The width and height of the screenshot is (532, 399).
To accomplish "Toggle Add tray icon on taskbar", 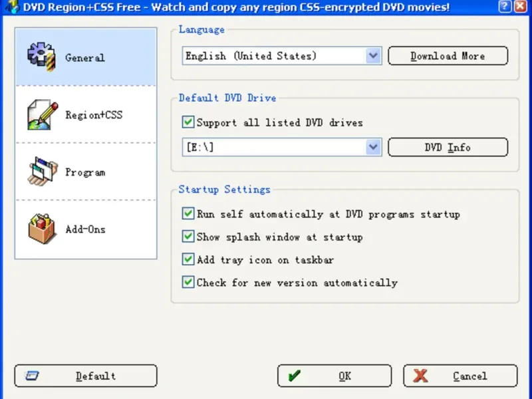I will pos(188,259).
